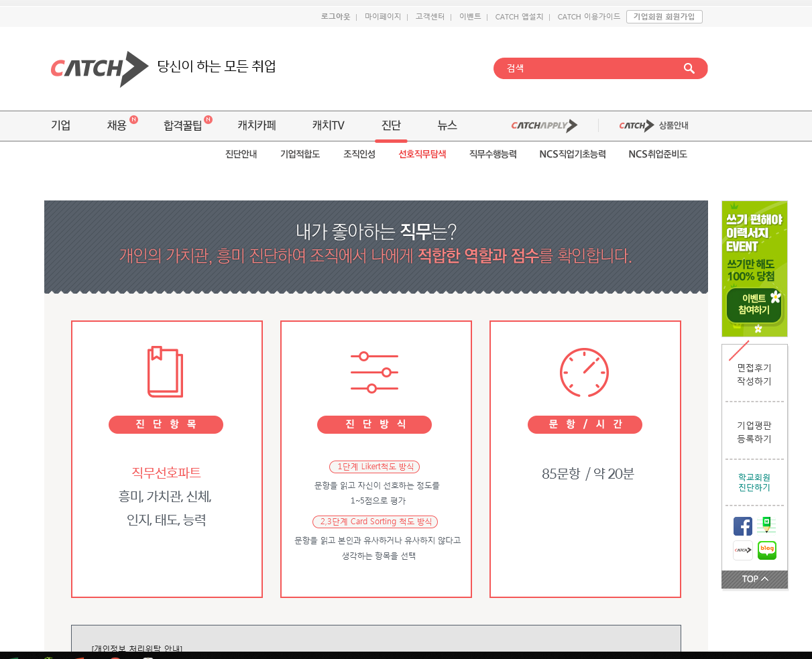Click the green 이벤트 참여하기 banner

point(754,268)
